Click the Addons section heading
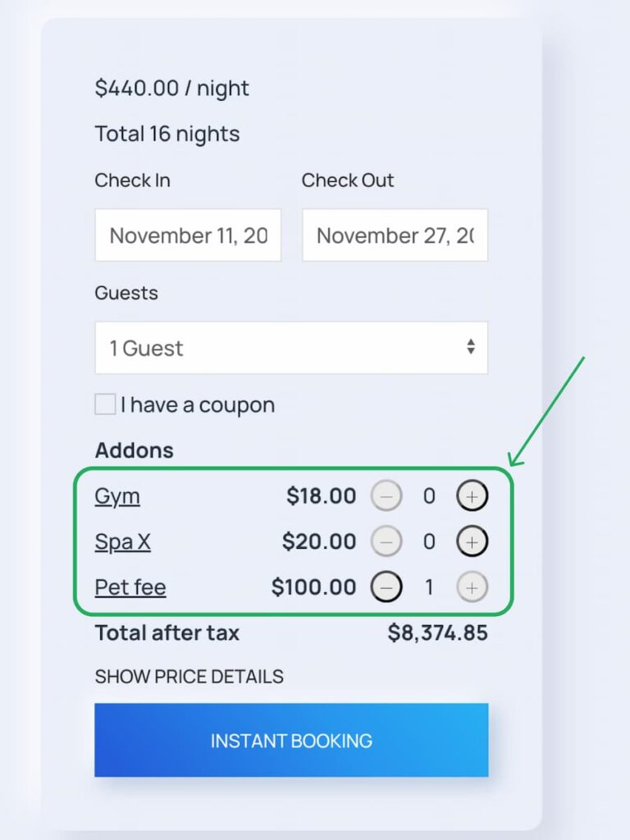Screen dimensions: 630x840 point(135,450)
